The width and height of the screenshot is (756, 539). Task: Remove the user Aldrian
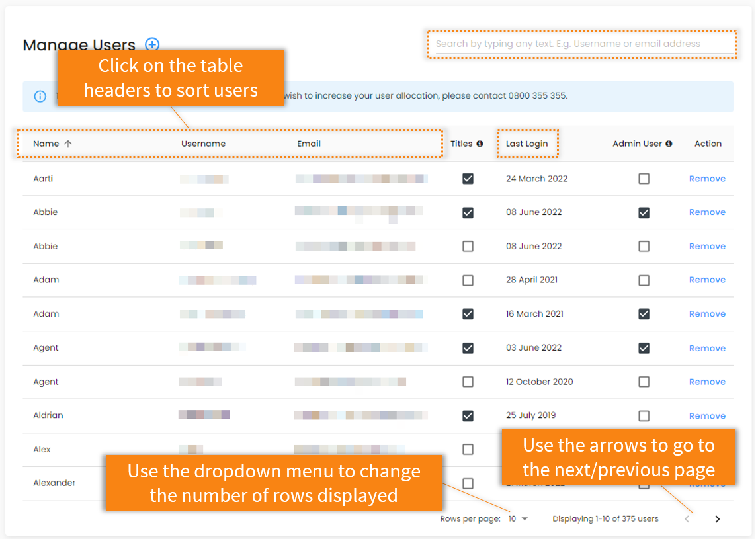click(707, 416)
